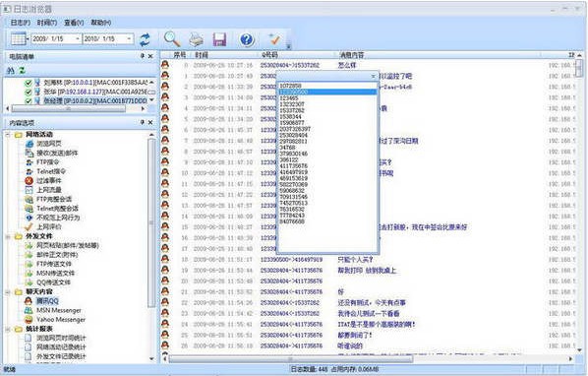Close the 内容选项 panel
The image size is (588, 376).
click(x=150, y=122)
